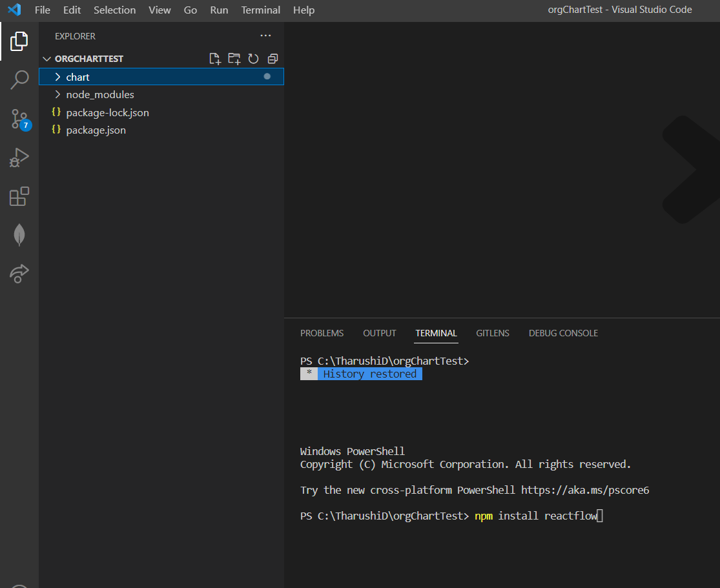
Task: Click the terminal command input line
Action: click(x=451, y=516)
